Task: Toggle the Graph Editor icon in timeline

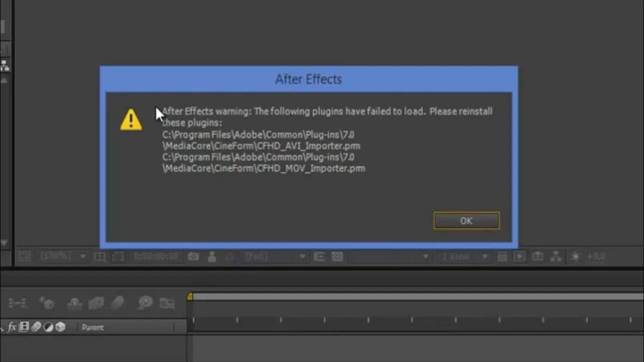Action: click(167, 303)
